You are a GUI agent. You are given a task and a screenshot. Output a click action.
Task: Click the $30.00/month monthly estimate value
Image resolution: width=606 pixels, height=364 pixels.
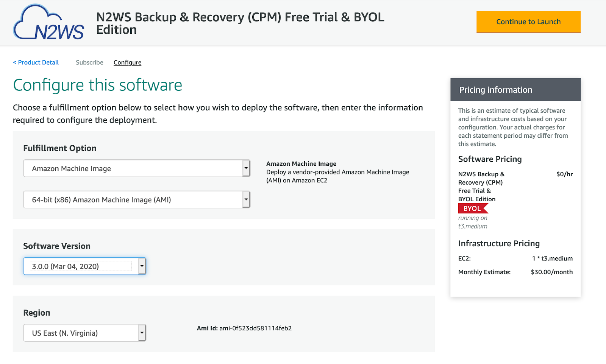[x=552, y=272]
